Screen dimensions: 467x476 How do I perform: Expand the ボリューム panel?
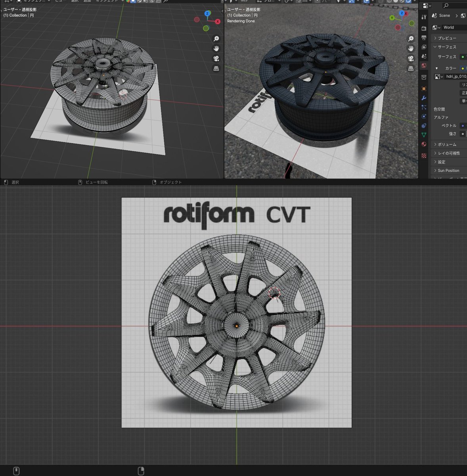pos(448,144)
